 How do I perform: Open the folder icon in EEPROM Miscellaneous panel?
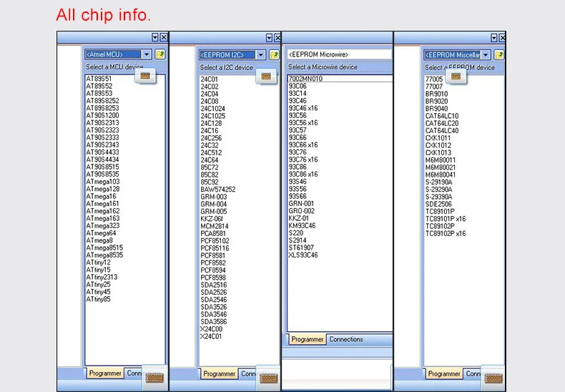coord(499,55)
